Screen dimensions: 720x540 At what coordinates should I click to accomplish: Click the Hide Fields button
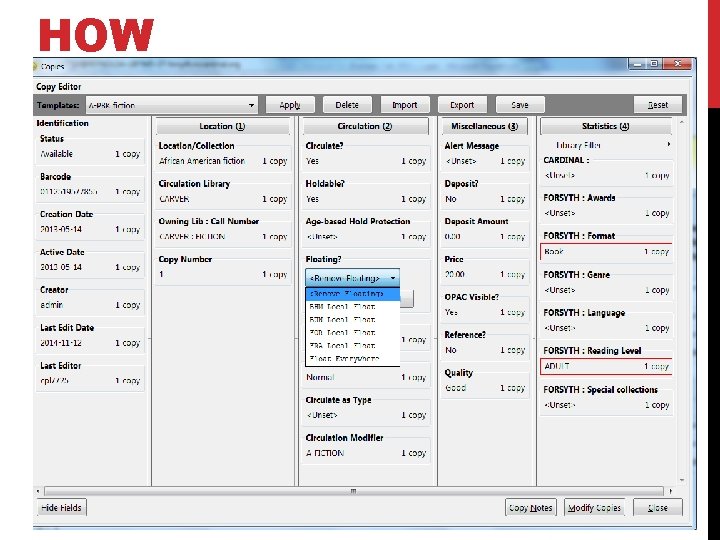(62, 507)
